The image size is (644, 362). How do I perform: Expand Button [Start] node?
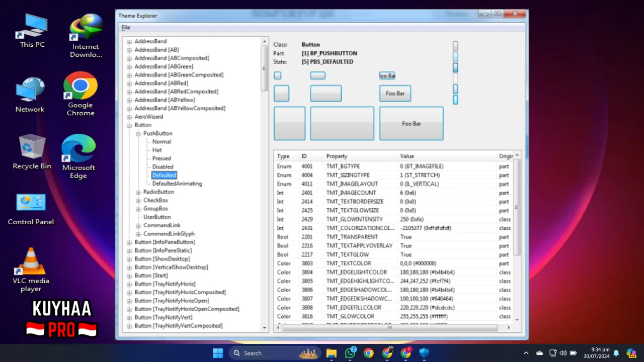(x=129, y=276)
